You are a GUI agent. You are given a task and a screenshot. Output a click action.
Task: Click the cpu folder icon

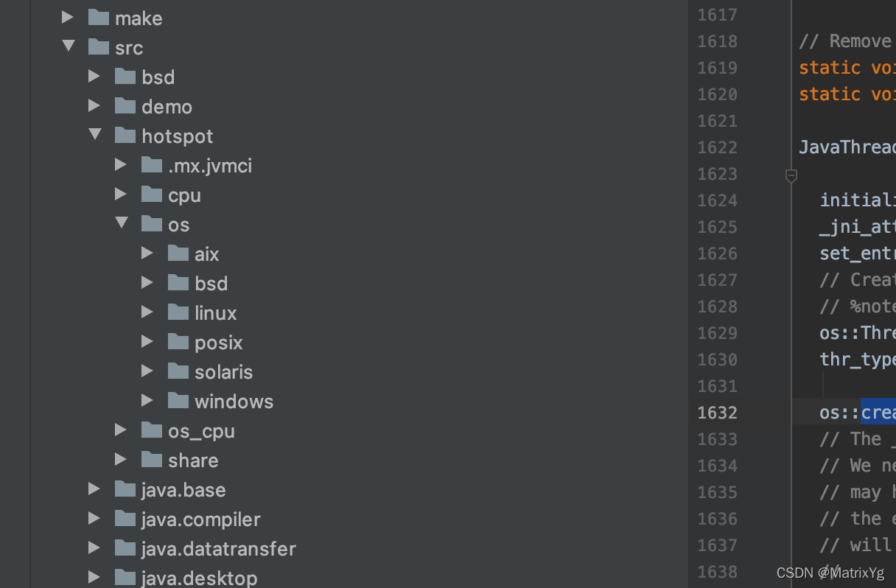(152, 195)
